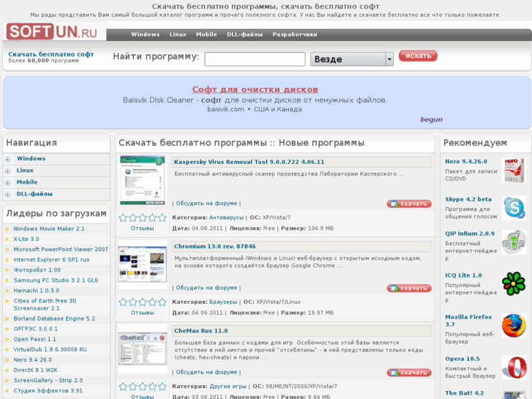Rate Chromium with the third star

coord(143,302)
